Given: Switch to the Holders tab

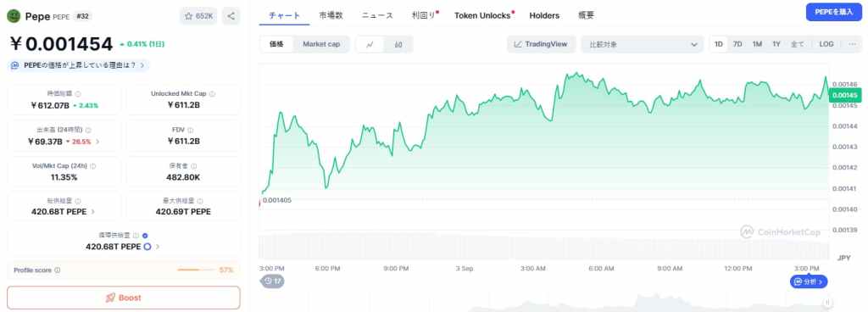Looking at the screenshot, I should [x=544, y=15].
